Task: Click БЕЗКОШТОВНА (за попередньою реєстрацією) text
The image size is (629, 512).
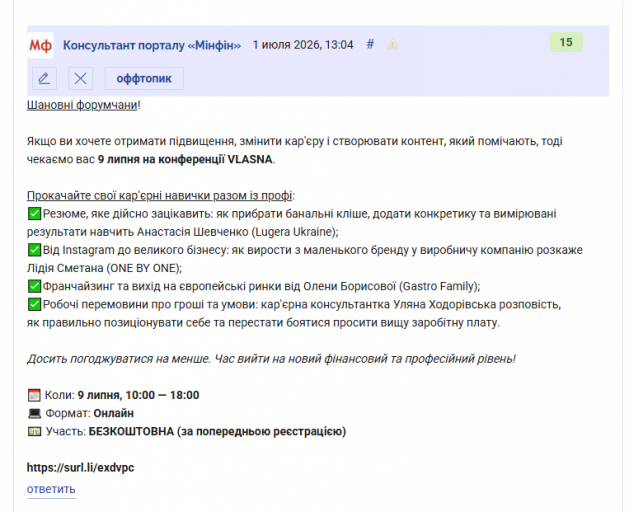Action: click(217, 431)
